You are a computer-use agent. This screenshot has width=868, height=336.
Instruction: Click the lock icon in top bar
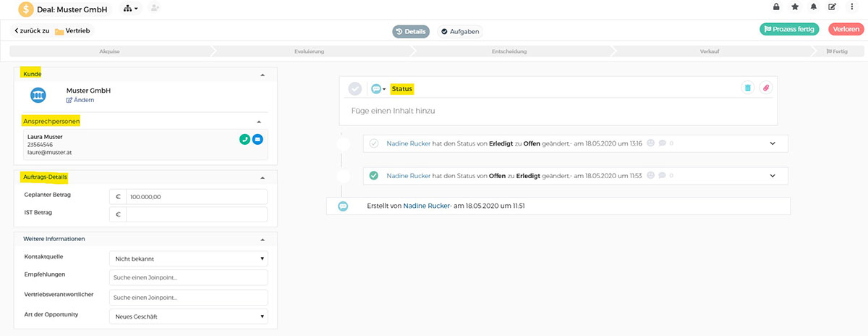pos(776,7)
